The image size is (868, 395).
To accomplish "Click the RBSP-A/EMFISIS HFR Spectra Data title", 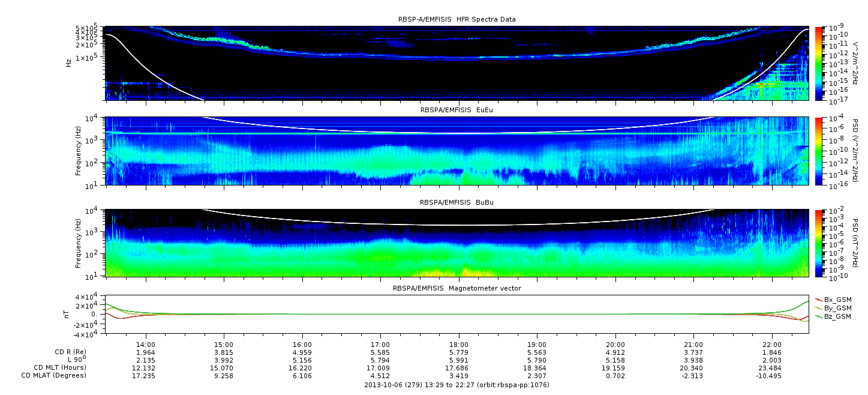I will click(x=456, y=19).
